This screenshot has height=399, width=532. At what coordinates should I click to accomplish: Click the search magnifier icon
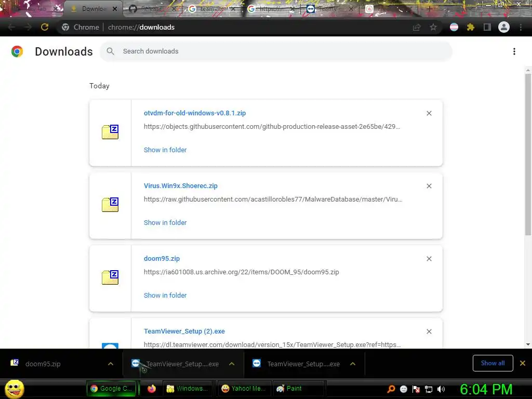[110, 51]
